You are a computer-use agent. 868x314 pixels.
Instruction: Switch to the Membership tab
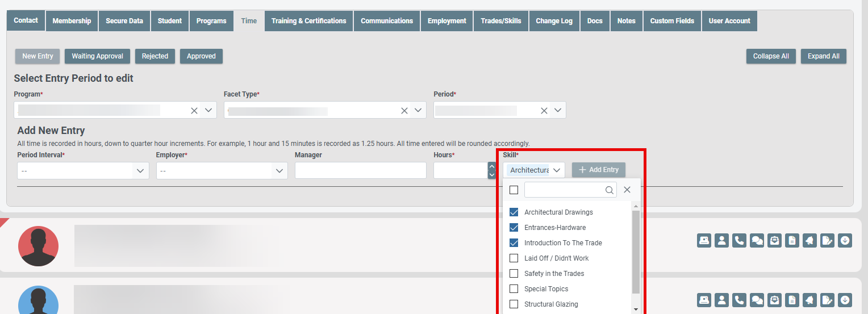(x=72, y=21)
